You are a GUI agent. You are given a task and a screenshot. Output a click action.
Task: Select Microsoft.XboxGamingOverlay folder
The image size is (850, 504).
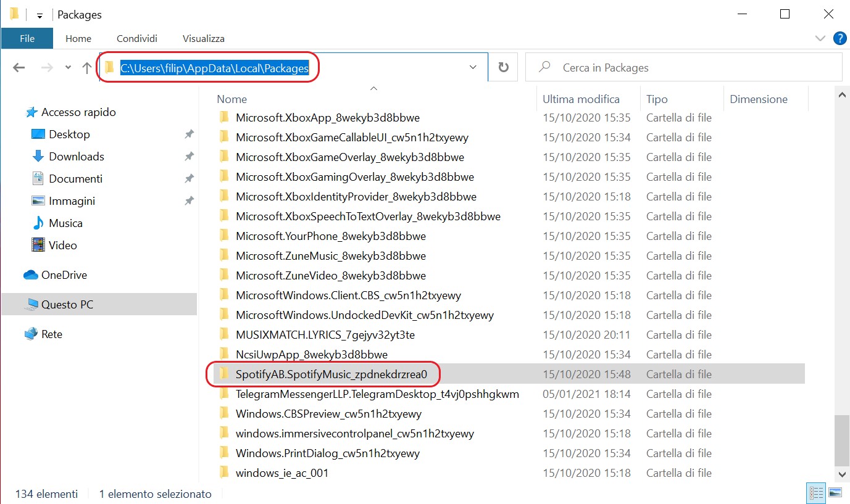[x=355, y=177]
